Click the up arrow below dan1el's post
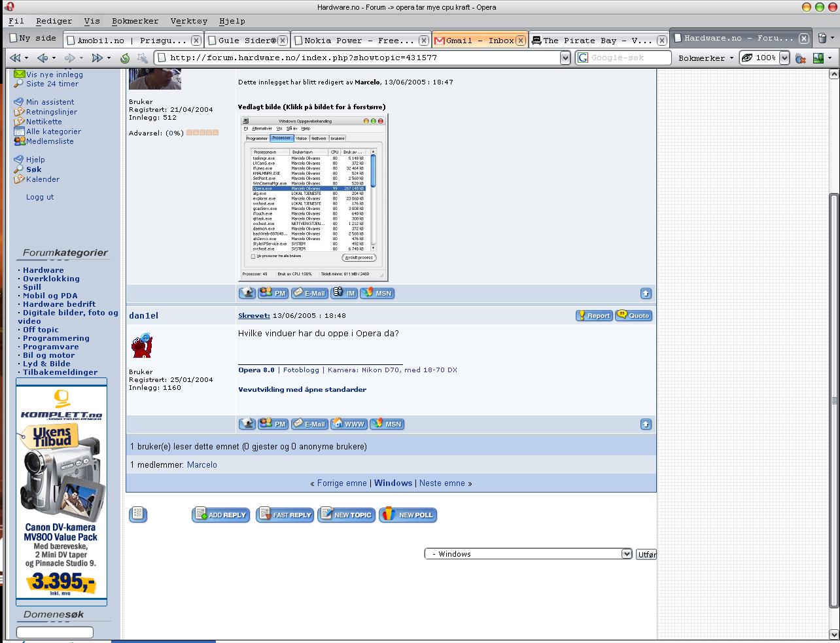This screenshot has width=840, height=643. click(646, 425)
